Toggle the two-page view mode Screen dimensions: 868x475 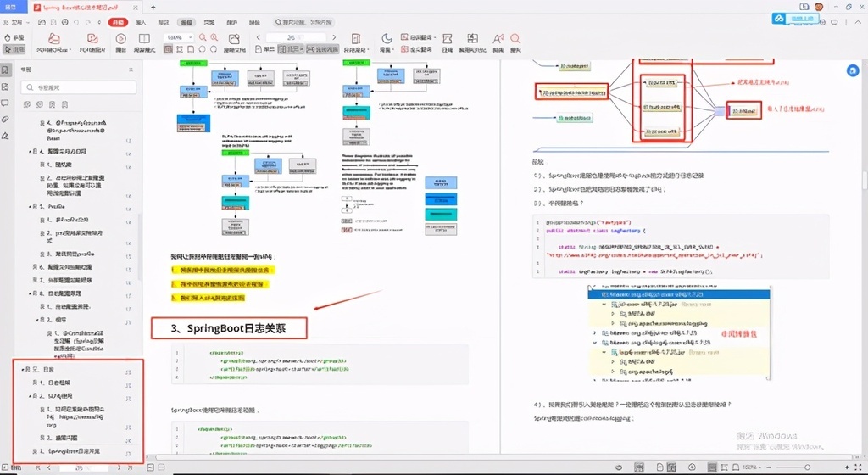[x=291, y=49]
